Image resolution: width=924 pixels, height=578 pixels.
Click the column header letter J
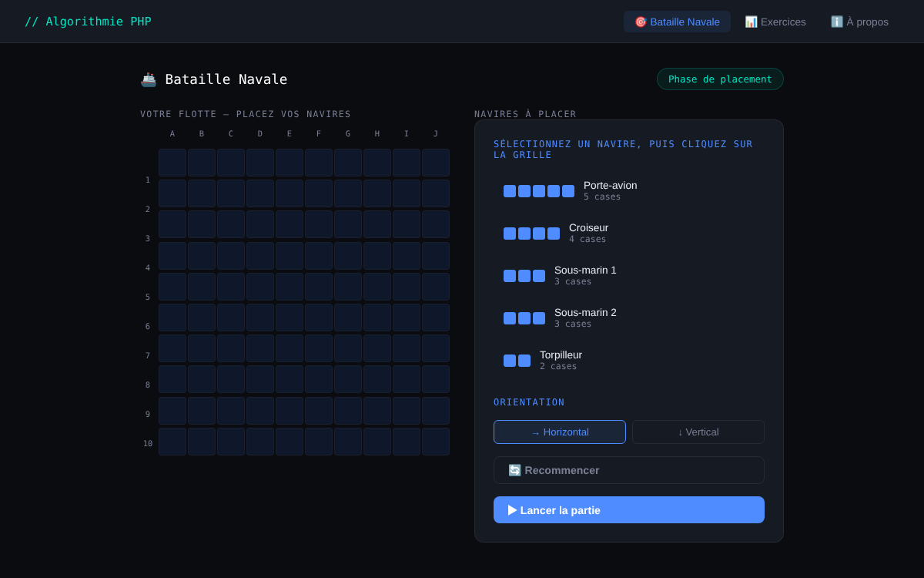click(x=436, y=134)
